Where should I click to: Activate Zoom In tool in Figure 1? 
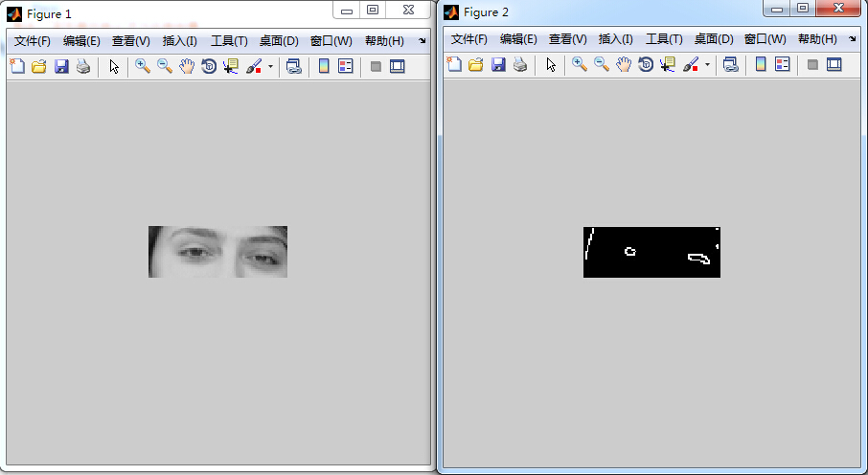(143, 66)
